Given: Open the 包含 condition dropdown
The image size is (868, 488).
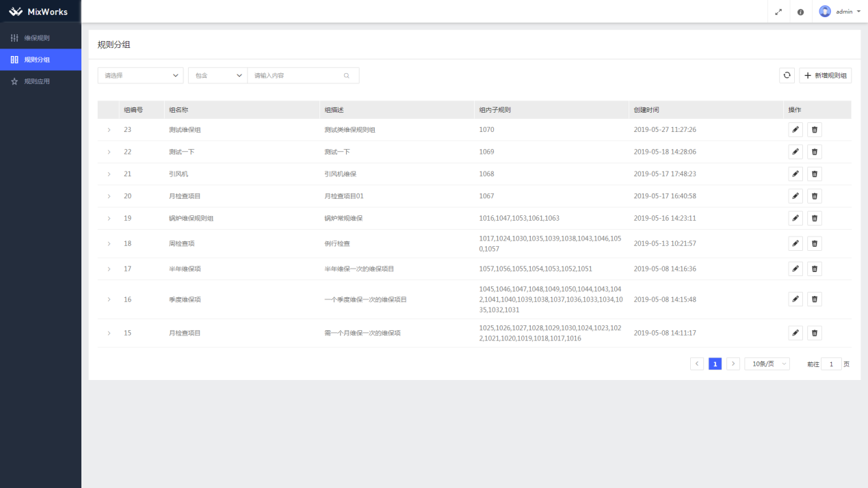Looking at the screenshot, I should point(218,75).
